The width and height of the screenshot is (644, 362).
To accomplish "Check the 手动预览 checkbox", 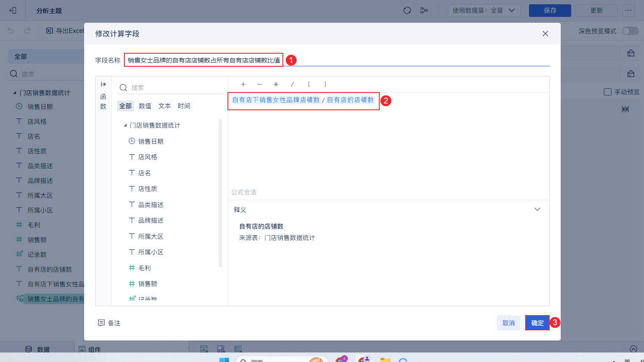I will click(608, 92).
